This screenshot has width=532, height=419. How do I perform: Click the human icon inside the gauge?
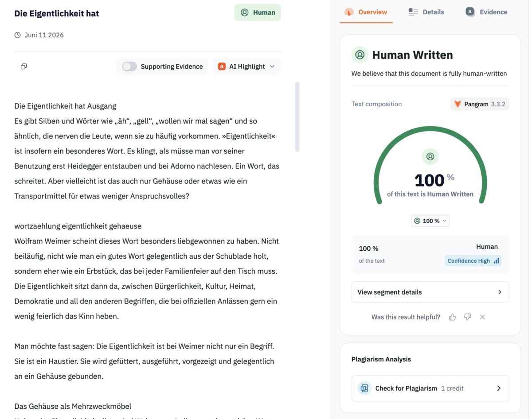(430, 156)
